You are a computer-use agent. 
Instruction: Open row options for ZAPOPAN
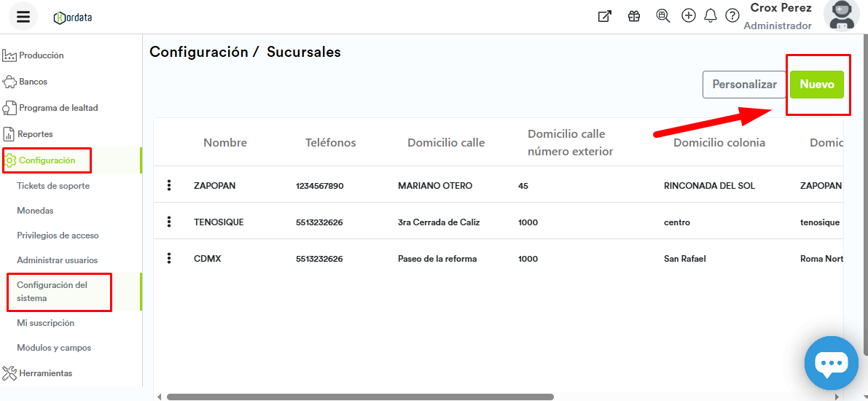point(169,185)
